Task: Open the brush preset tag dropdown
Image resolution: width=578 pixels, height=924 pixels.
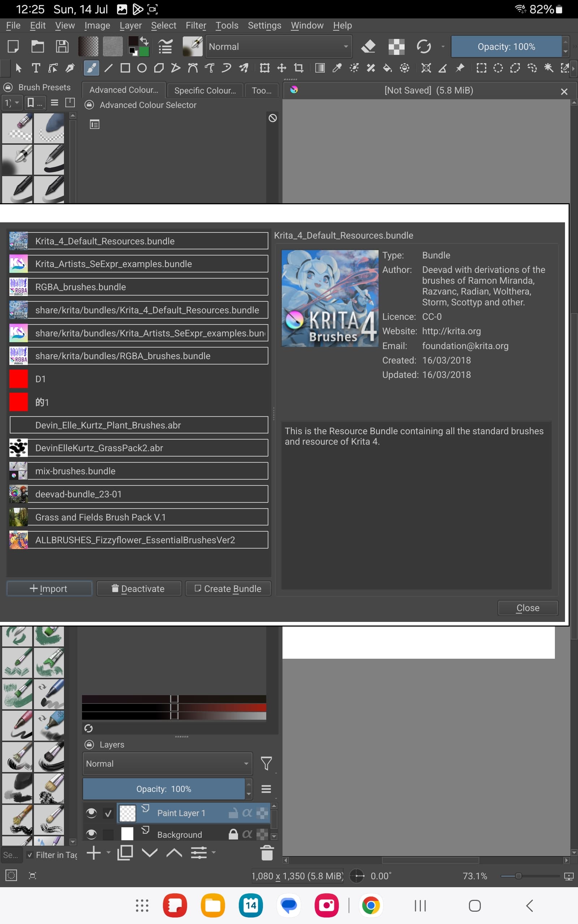Action: (x=12, y=103)
